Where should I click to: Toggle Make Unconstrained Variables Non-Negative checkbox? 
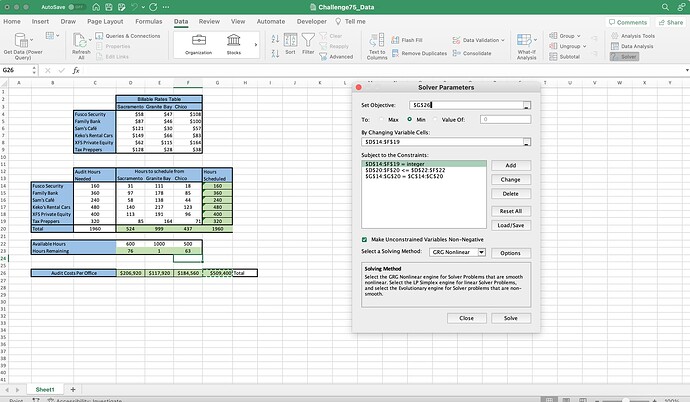364,240
